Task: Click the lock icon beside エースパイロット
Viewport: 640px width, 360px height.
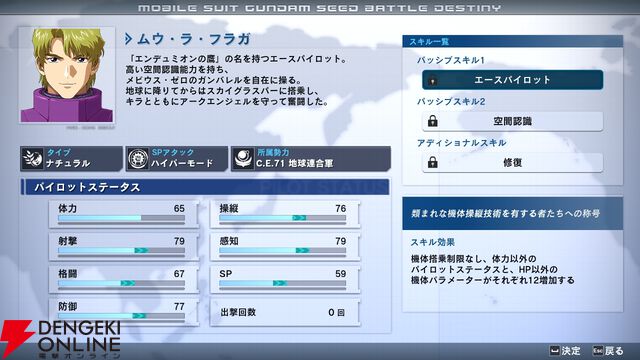Action: pyautogui.click(x=433, y=80)
